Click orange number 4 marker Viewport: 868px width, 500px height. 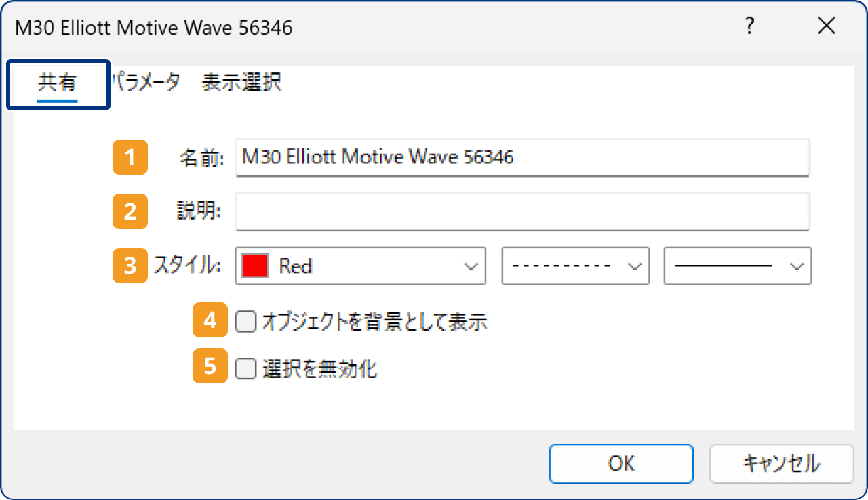tap(210, 320)
